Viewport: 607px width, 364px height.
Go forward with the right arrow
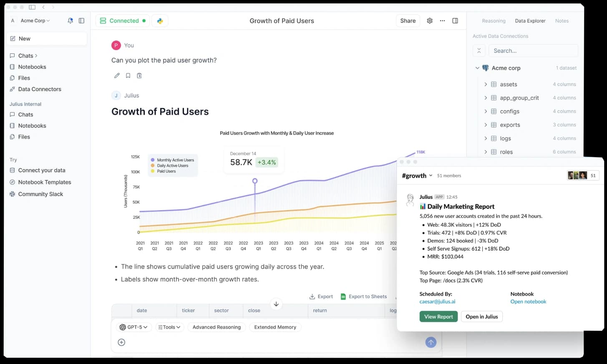53,7
